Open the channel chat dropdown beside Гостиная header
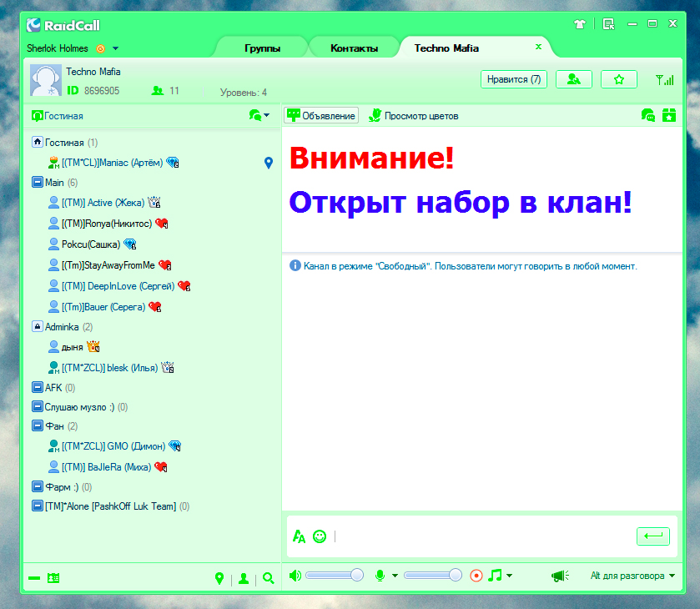 [259, 115]
